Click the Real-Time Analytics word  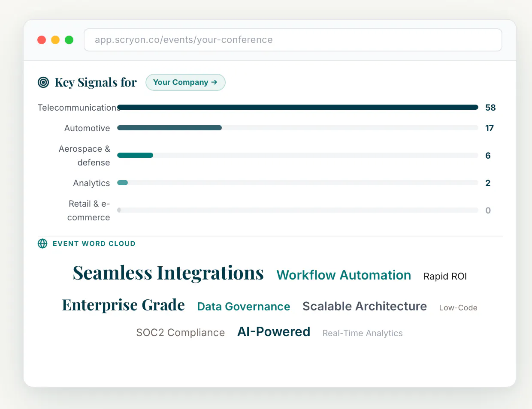[x=363, y=333]
